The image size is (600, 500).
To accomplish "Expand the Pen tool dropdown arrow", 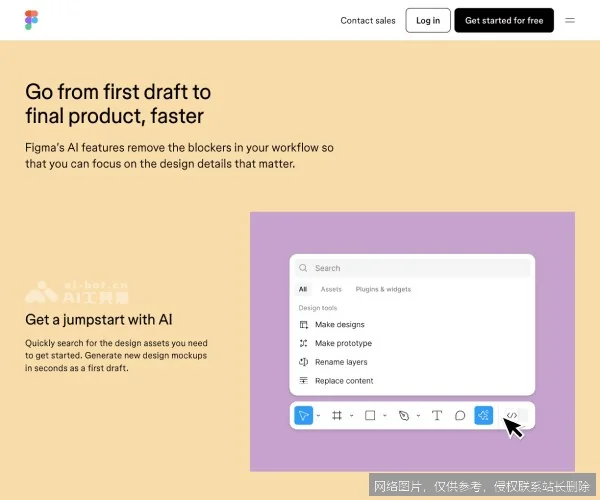I will pos(418,416).
